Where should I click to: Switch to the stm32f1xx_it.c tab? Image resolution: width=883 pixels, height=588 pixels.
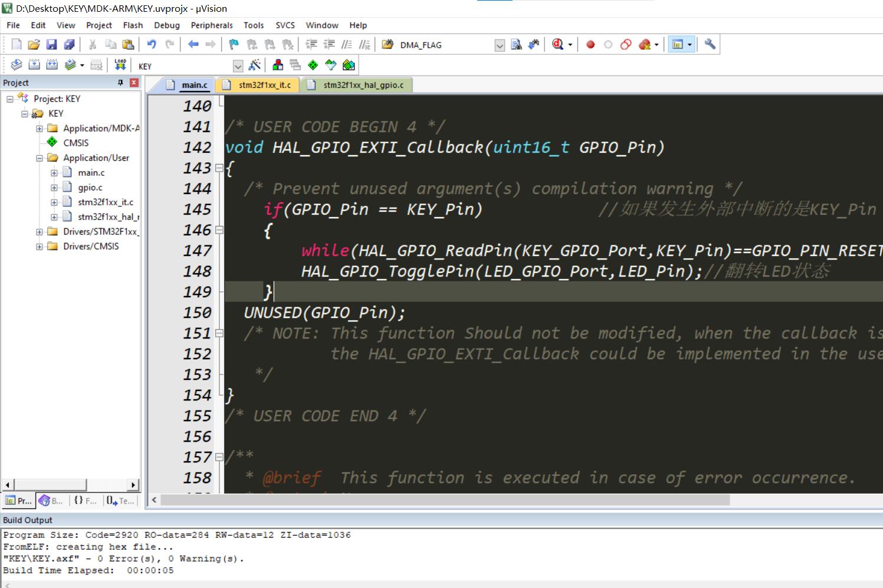[x=258, y=85]
